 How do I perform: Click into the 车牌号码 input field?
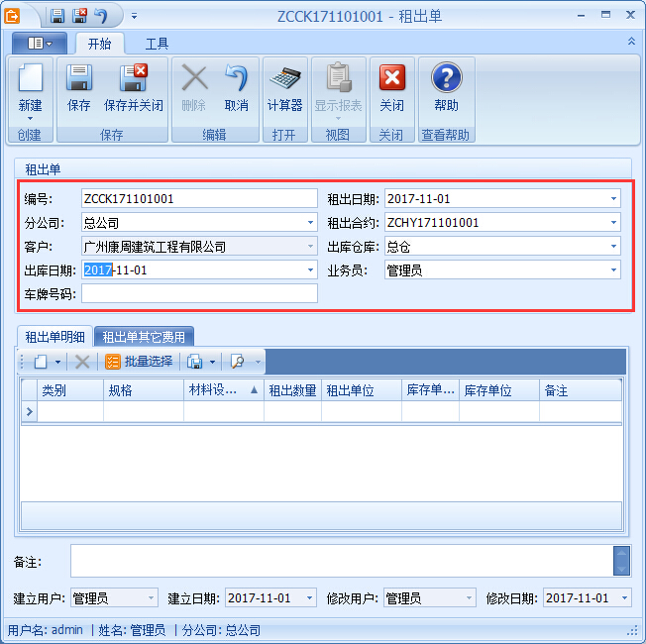click(199, 294)
